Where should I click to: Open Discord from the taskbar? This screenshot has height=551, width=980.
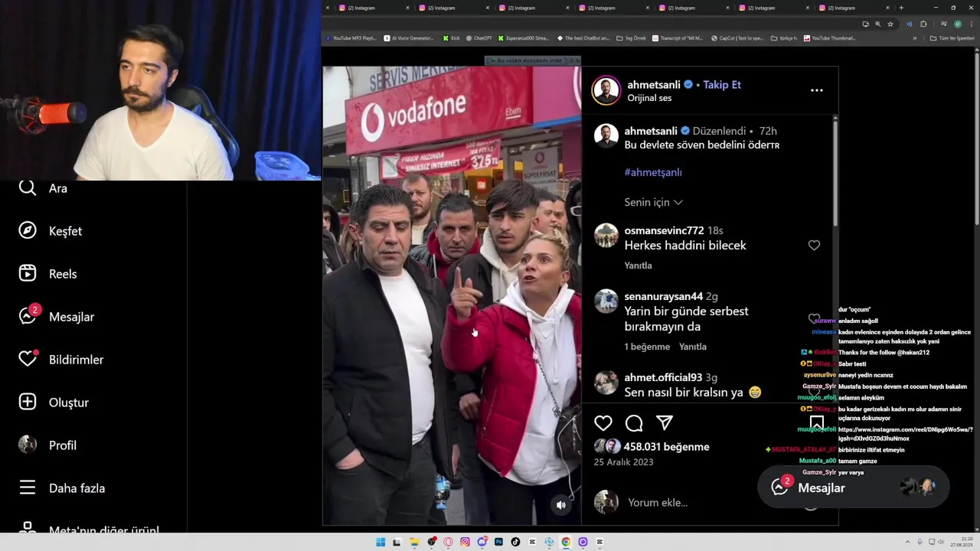[482, 542]
